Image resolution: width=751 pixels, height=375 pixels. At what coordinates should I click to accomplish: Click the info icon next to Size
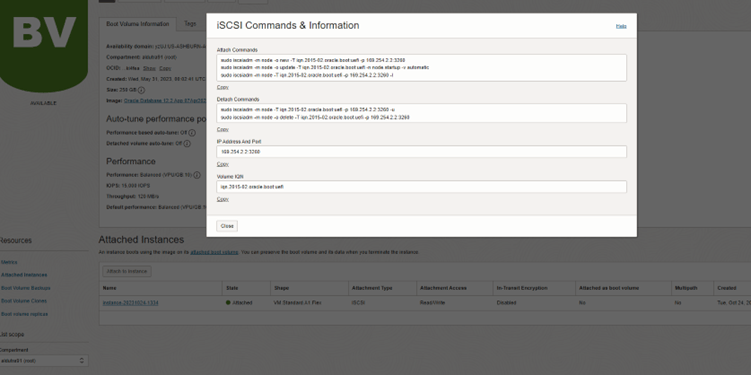pyautogui.click(x=141, y=90)
